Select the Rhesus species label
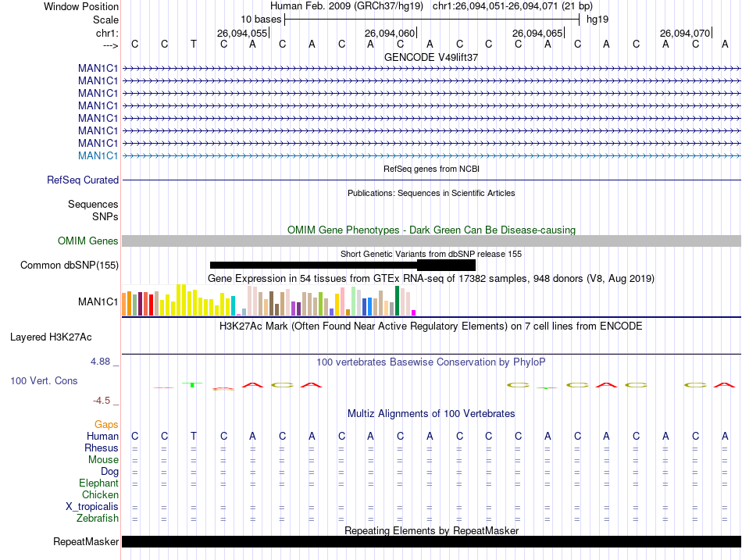The width and height of the screenshot is (742, 560). [102, 448]
